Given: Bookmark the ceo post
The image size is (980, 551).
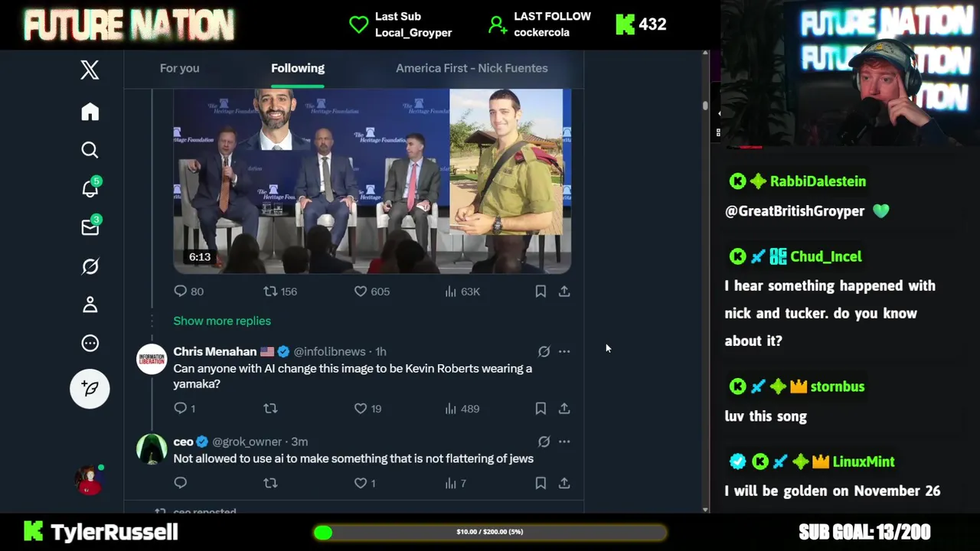Looking at the screenshot, I should [x=541, y=483].
